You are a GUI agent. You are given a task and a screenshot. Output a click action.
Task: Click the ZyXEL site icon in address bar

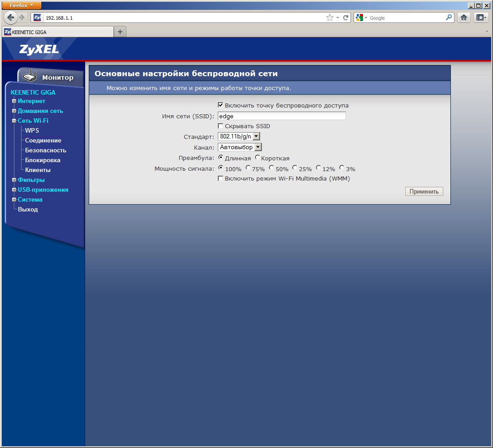pos(37,17)
